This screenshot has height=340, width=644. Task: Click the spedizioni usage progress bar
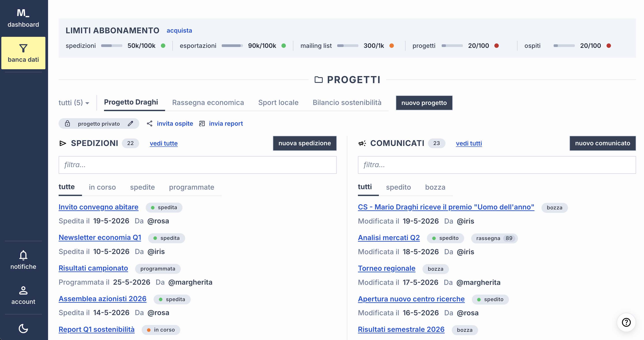112,46
